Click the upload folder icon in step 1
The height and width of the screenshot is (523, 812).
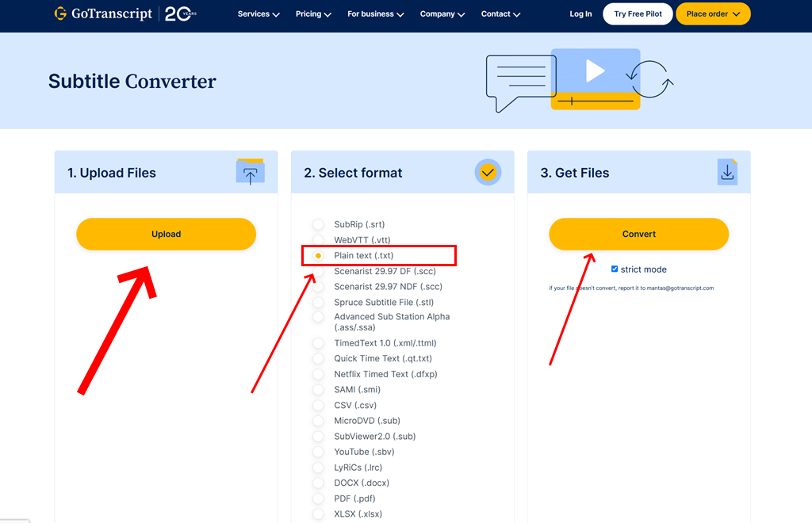(x=250, y=172)
